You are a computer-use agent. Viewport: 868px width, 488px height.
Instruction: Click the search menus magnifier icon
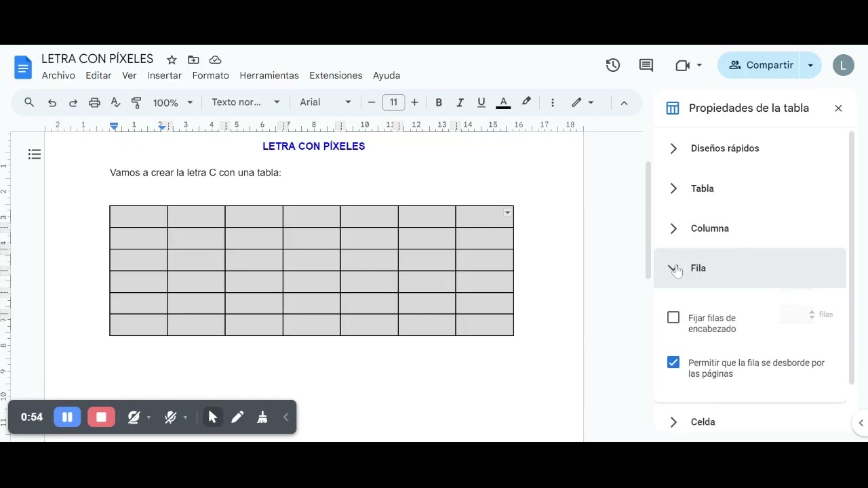[x=29, y=102]
